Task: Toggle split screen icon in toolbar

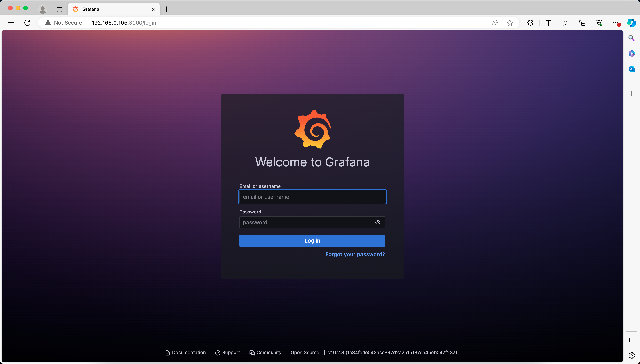Action: tap(548, 22)
